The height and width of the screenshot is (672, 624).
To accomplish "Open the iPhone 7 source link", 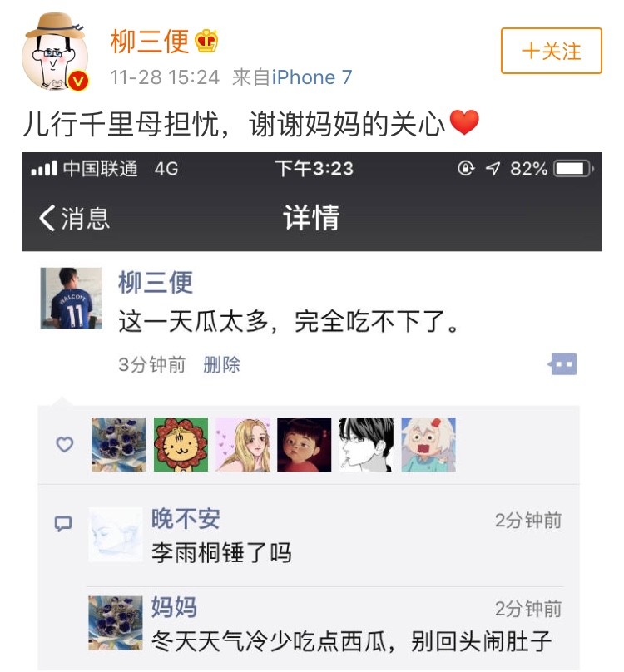I will tap(312, 77).
